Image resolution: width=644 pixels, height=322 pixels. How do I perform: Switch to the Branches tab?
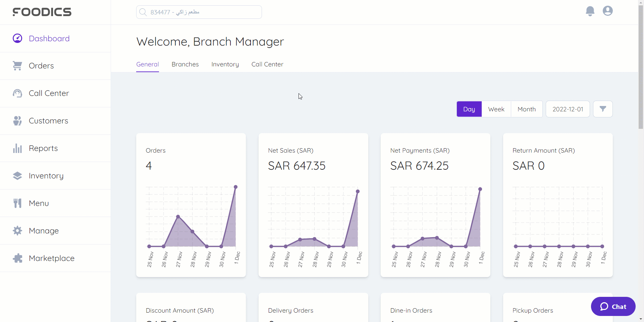pos(185,64)
